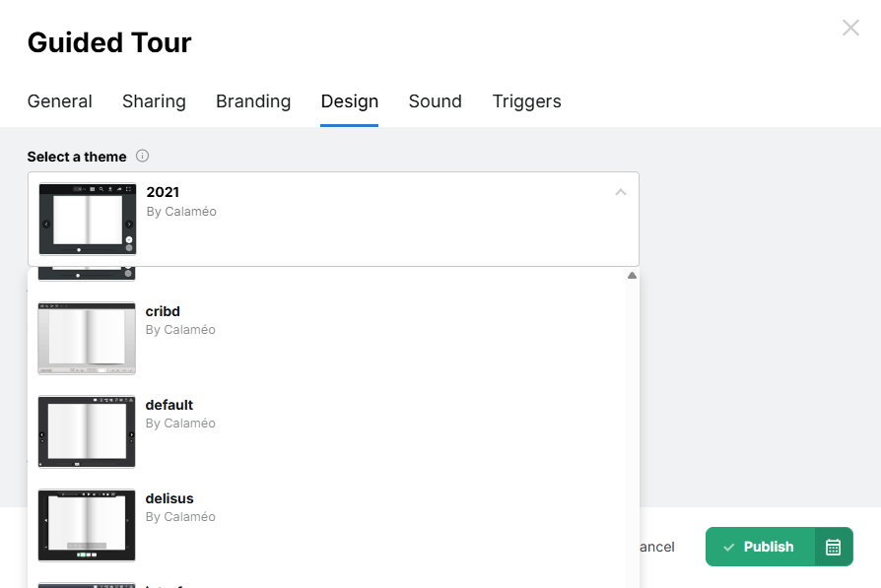Click the By Calaméo label under default
Image resolution: width=881 pixels, height=588 pixels.
coord(180,424)
